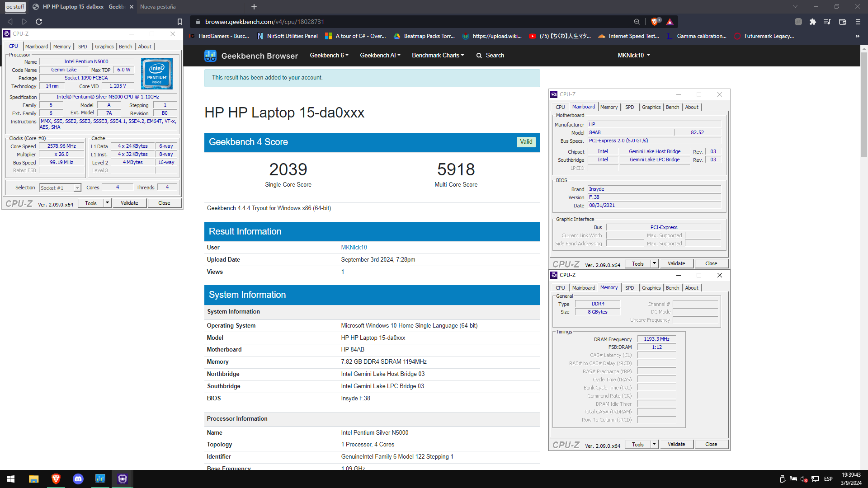Open Tools dropdown arrow in Memory CPU-Z
Screen dimensions: 868x488
[x=654, y=444]
